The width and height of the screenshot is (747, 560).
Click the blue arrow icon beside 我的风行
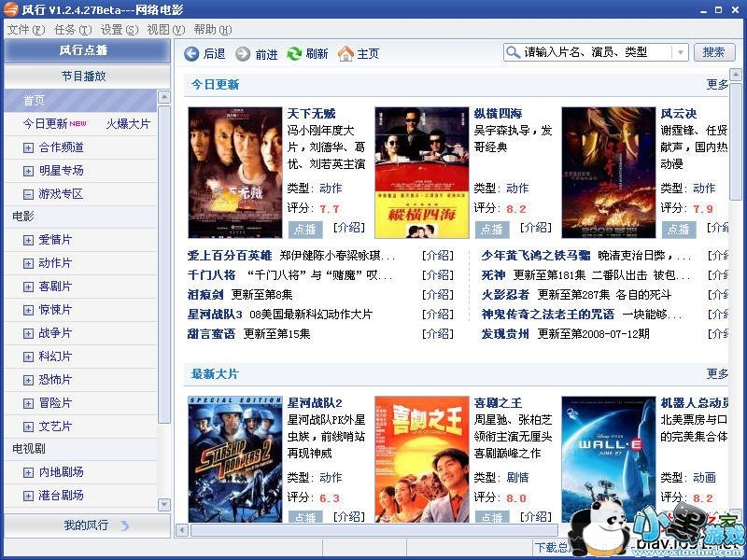pyautogui.click(x=124, y=525)
